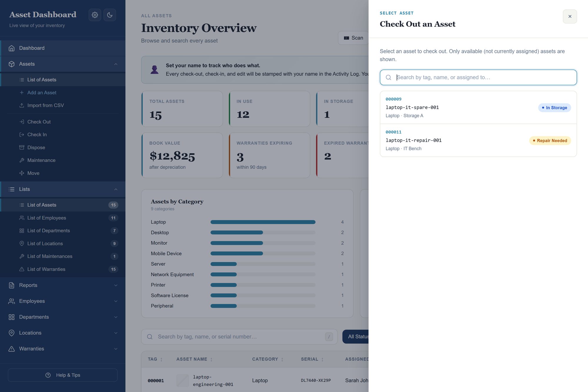Open Check Out in sidebar menu
The height and width of the screenshot is (392, 588).
tap(63, 122)
